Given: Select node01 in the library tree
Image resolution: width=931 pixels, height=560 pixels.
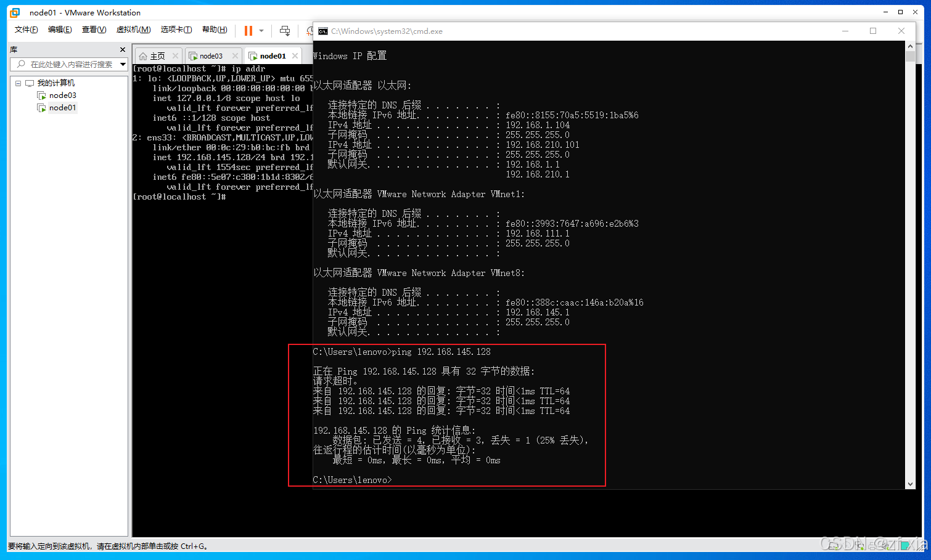Looking at the screenshot, I should coord(63,108).
